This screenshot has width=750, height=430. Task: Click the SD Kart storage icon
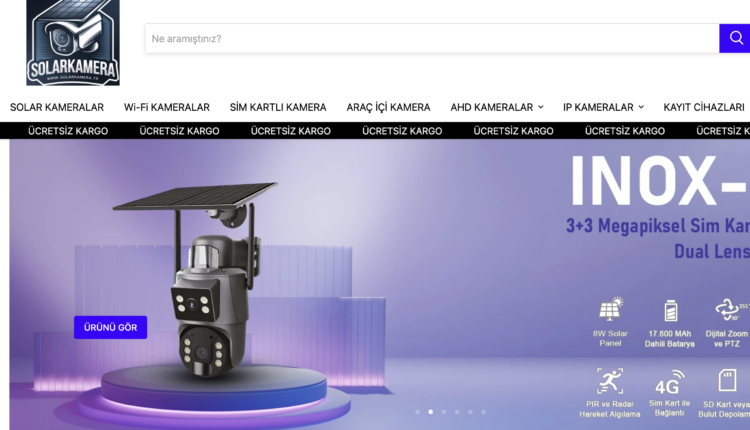pyautogui.click(x=728, y=381)
